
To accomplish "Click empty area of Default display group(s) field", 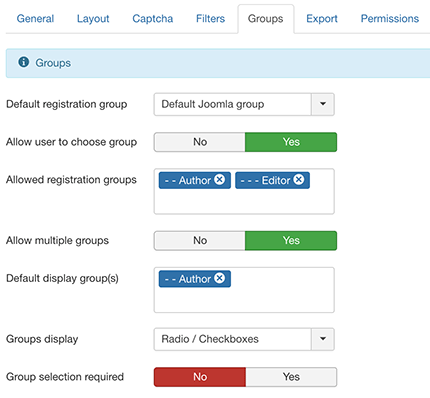I will coord(244,300).
